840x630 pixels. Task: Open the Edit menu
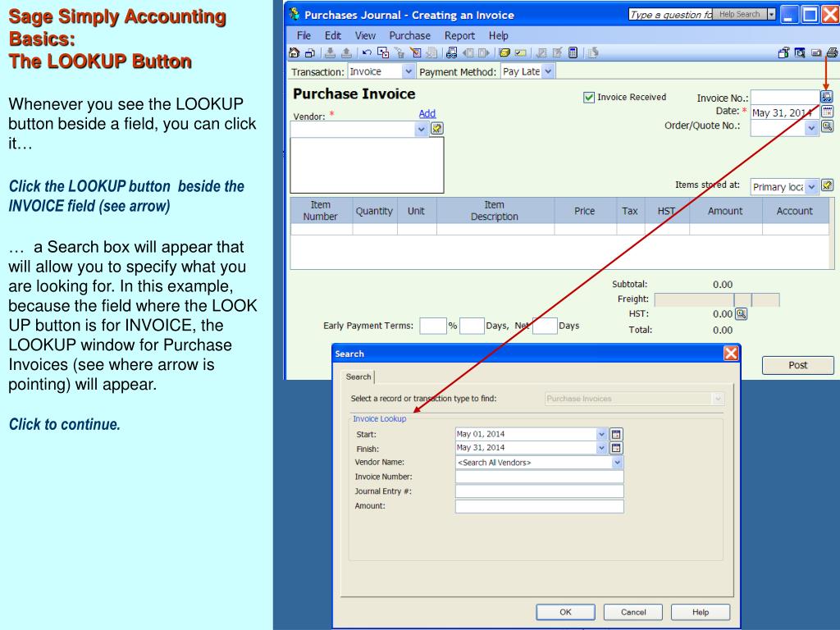pos(333,35)
